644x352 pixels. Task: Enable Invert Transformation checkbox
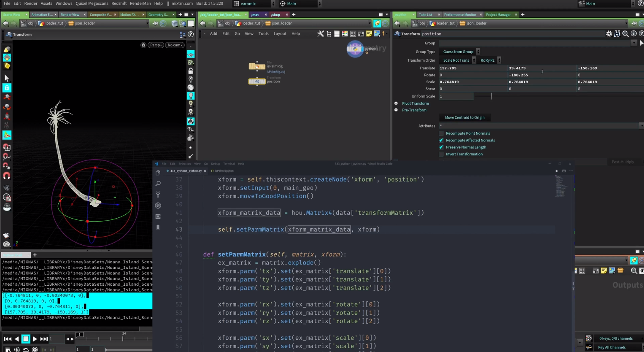click(x=441, y=154)
